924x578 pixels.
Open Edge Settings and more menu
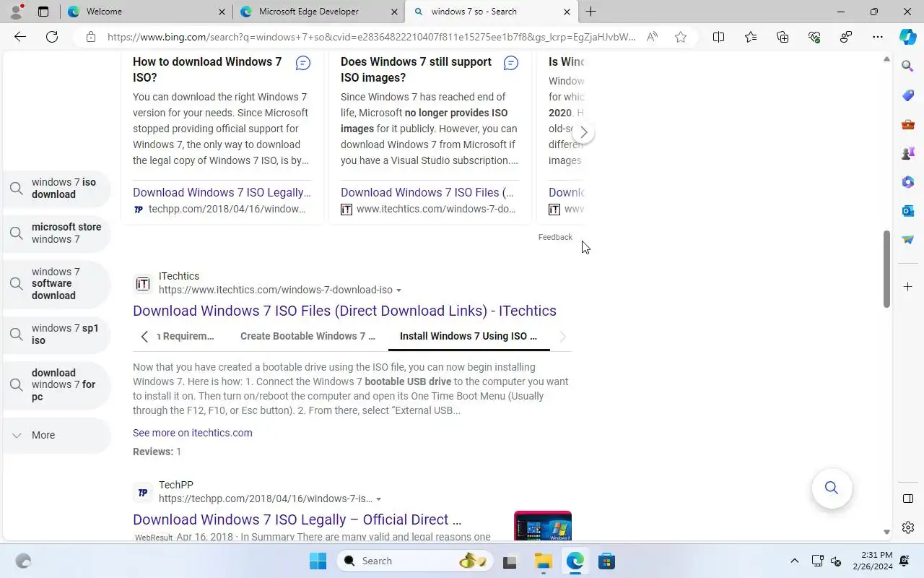pos(878,37)
